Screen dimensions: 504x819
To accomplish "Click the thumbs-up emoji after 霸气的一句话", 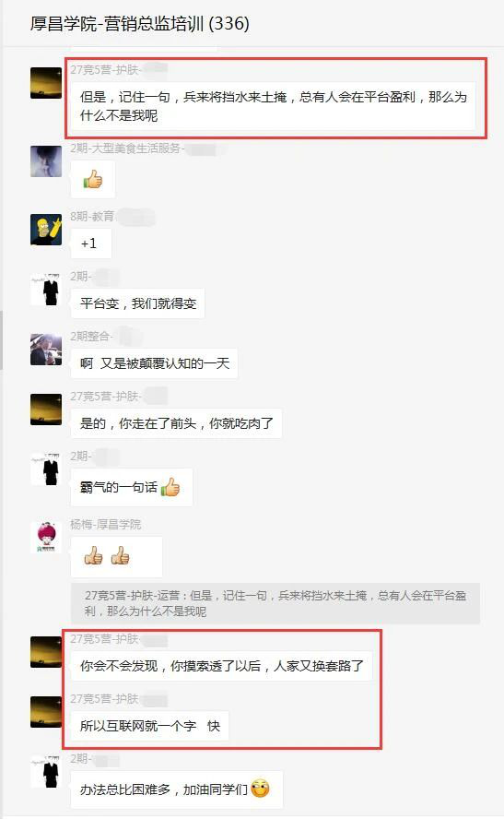I will tap(170, 487).
